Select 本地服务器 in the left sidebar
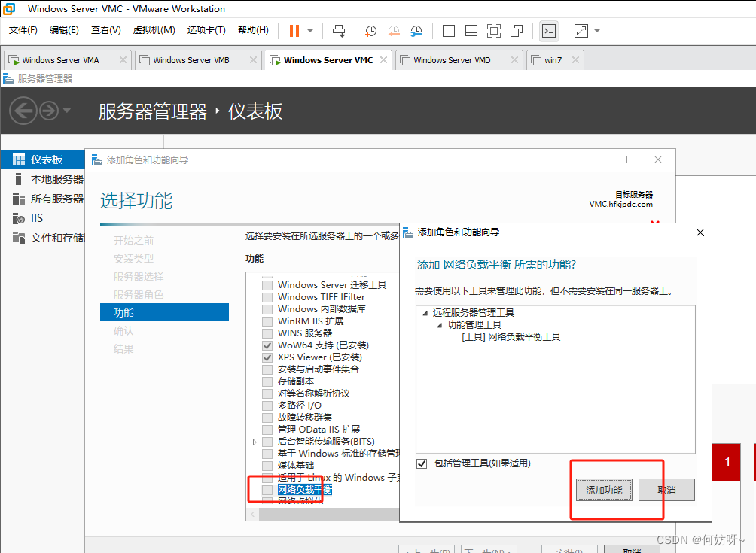 (x=56, y=179)
